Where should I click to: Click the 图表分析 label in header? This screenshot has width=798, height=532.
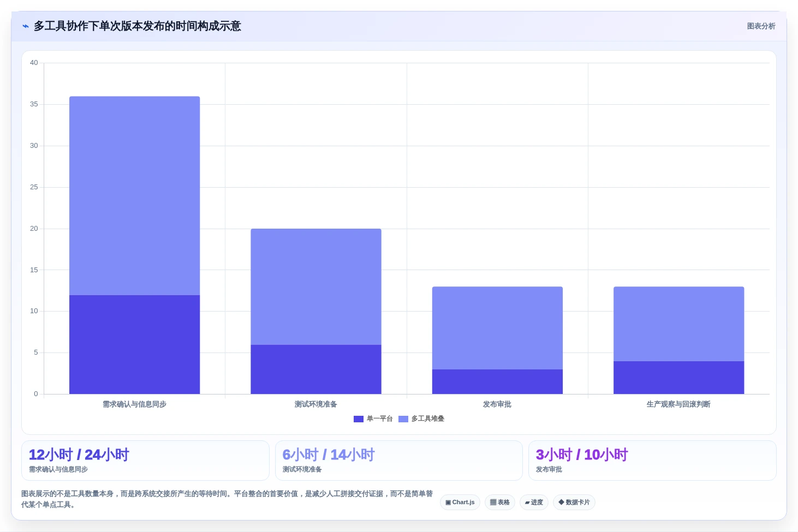(x=761, y=26)
